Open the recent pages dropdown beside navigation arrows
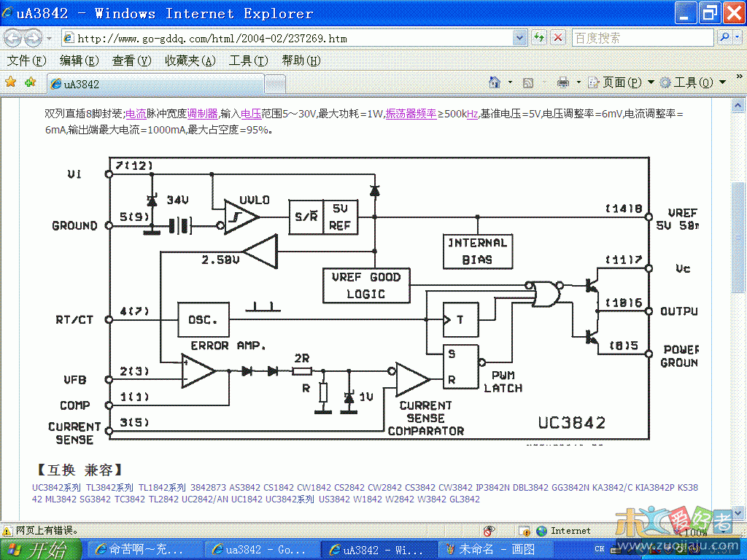Screen dimensions: 747x560 (x=49, y=38)
